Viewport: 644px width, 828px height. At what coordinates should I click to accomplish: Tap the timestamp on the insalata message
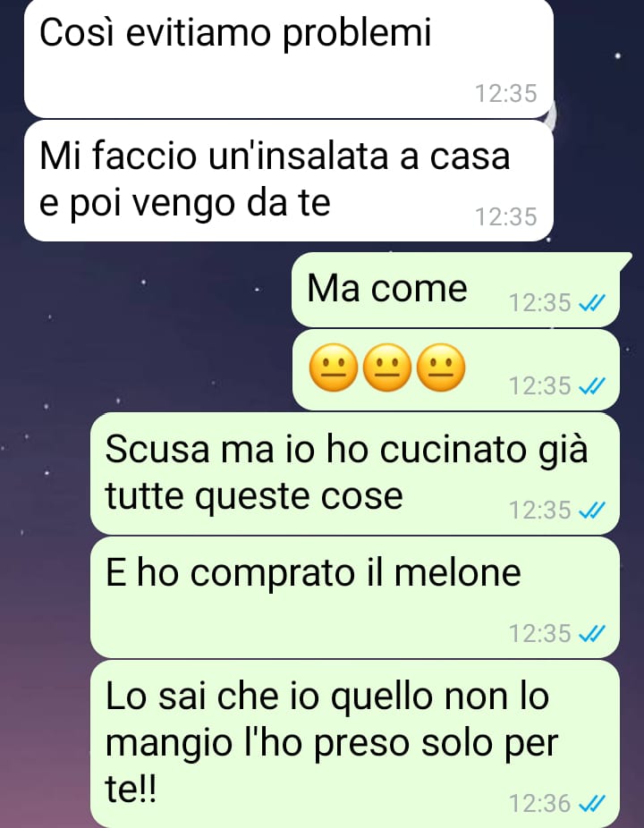click(505, 217)
